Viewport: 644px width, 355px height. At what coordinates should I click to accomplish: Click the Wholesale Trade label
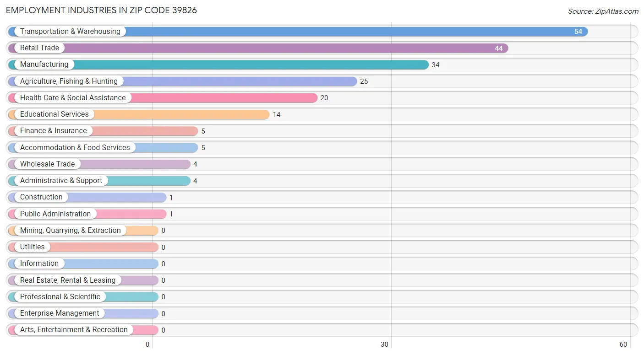(x=47, y=164)
